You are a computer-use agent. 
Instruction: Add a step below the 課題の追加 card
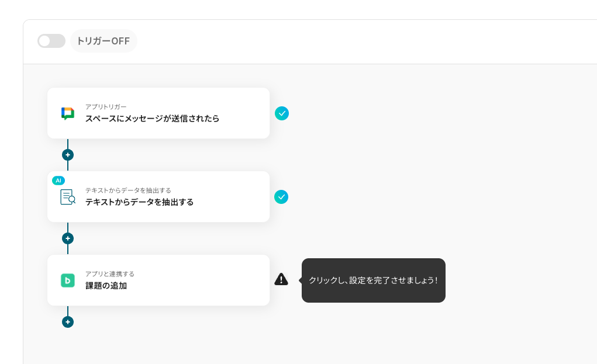pyautogui.click(x=68, y=322)
